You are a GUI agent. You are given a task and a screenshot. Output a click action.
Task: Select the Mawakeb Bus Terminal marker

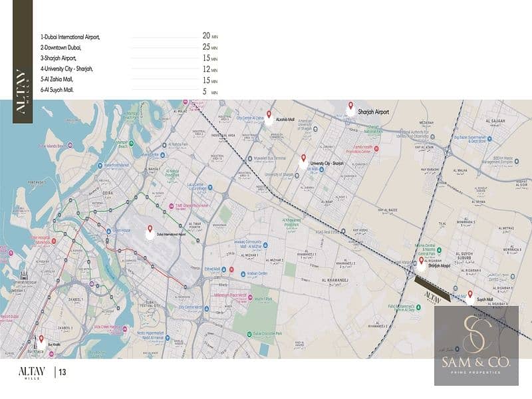(x=250, y=158)
